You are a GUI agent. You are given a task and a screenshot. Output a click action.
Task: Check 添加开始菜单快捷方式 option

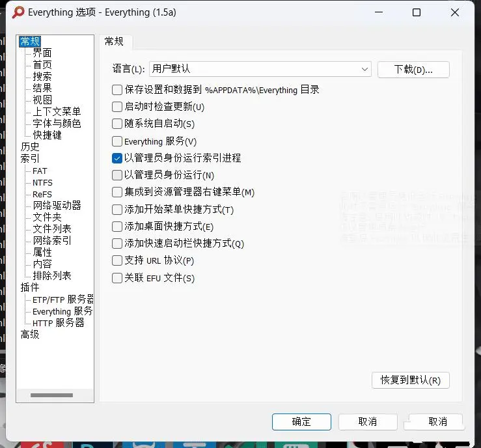pos(117,210)
